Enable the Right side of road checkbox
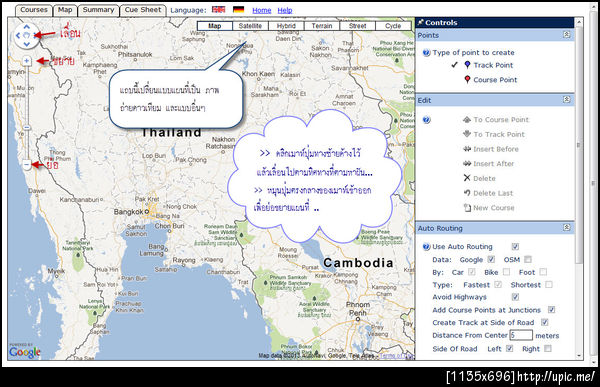The height and width of the screenshot is (387, 600). (x=548, y=348)
